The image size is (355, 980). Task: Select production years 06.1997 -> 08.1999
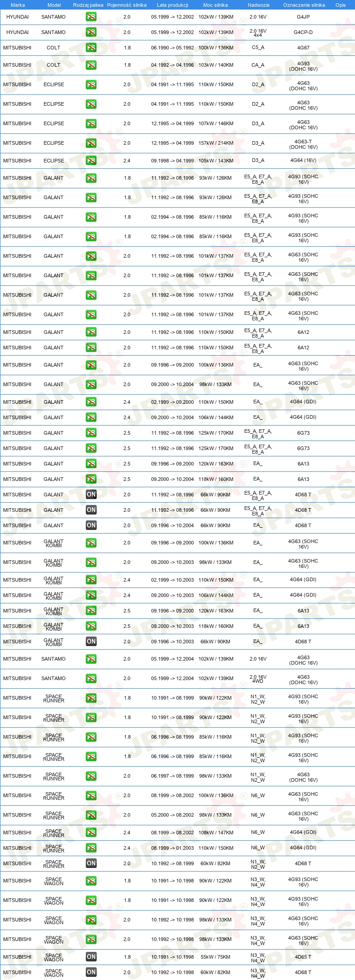[x=173, y=776]
